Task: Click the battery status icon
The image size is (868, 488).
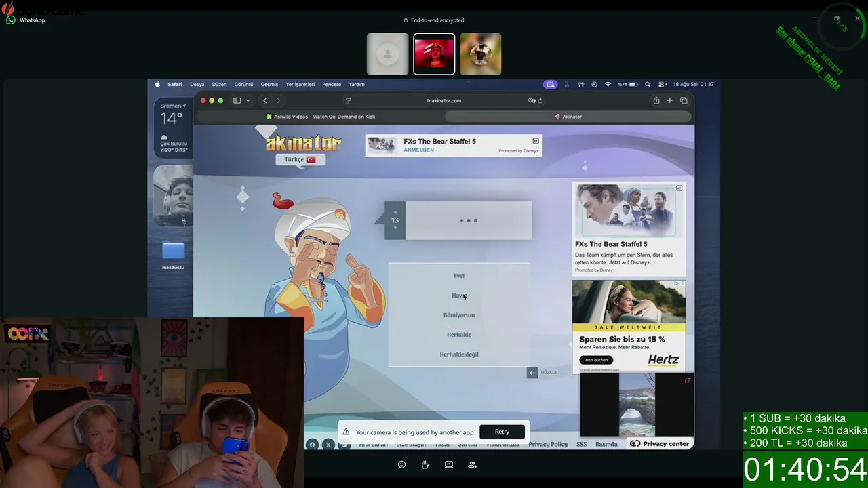Action: point(628,85)
